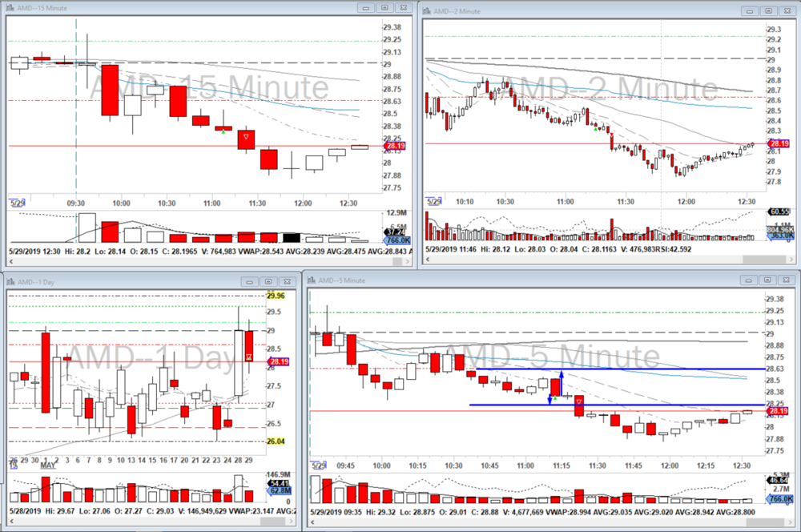Click the sell triangle marker on 5 Minute chart
The image size is (801, 532).
[579, 400]
